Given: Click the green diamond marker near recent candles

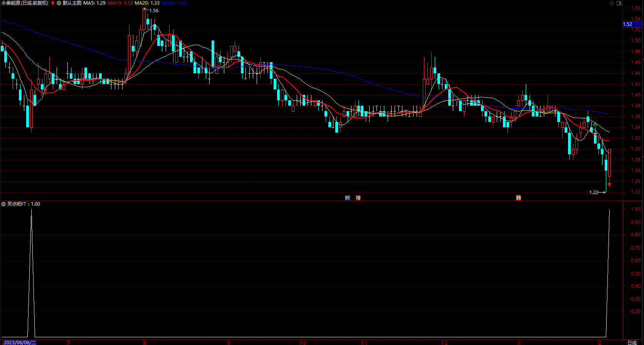Looking at the screenshot, I should [x=595, y=124].
